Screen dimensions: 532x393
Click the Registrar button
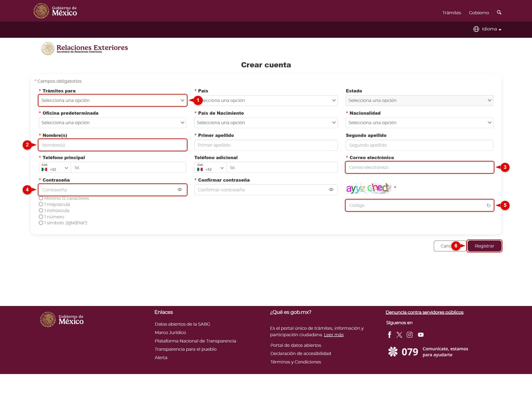[x=484, y=246]
